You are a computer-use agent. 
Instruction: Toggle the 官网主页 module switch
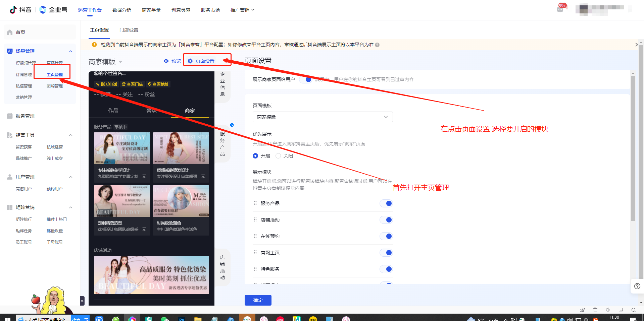386,253
